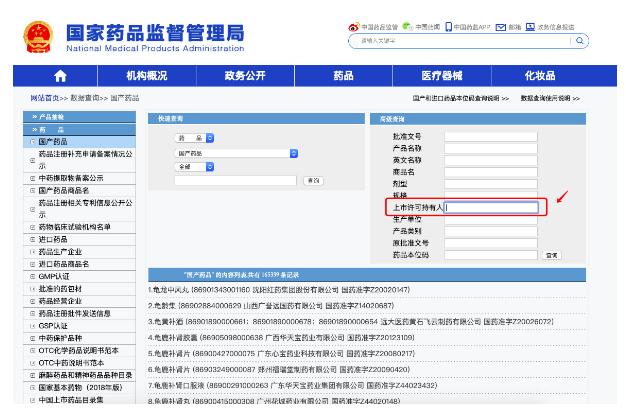Open the 药品 navigation menu

[343, 75]
